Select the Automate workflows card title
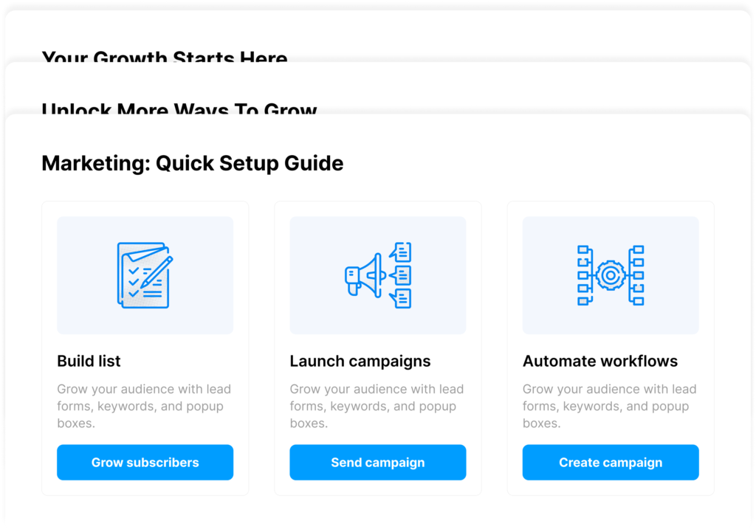 599,361
